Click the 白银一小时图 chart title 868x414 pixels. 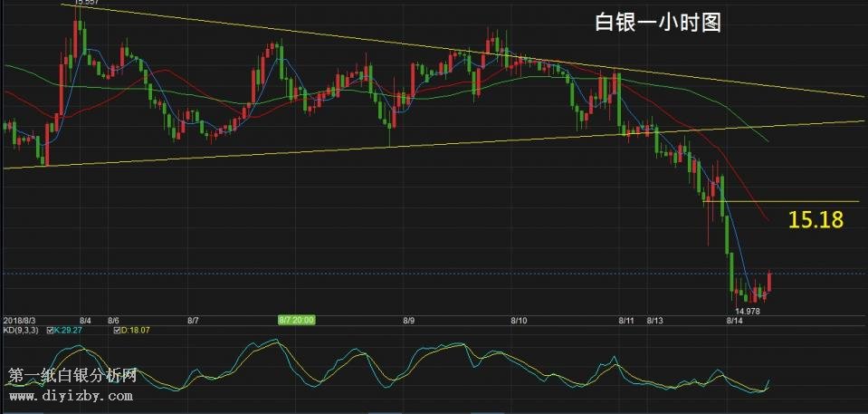(658, 24)
